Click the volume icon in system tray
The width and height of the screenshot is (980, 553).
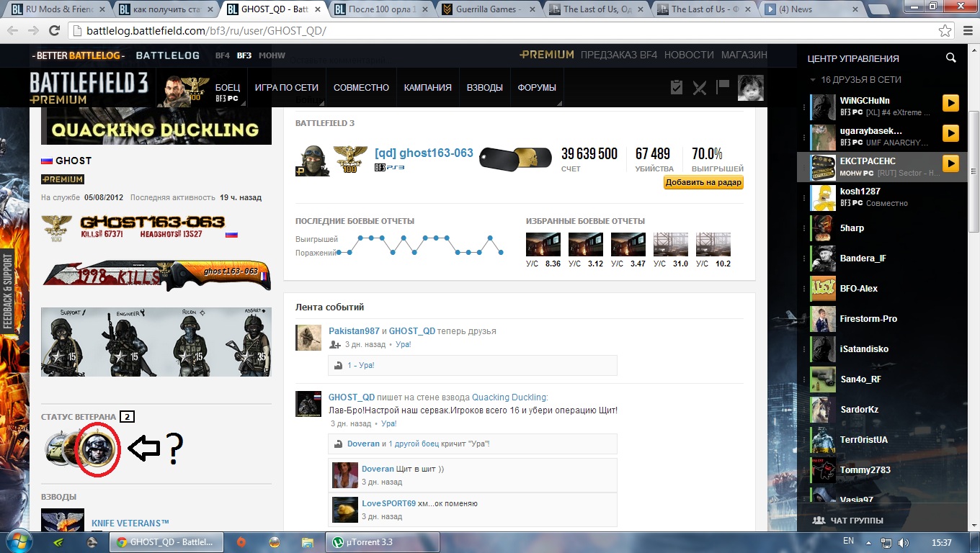[x=904, y=542]
